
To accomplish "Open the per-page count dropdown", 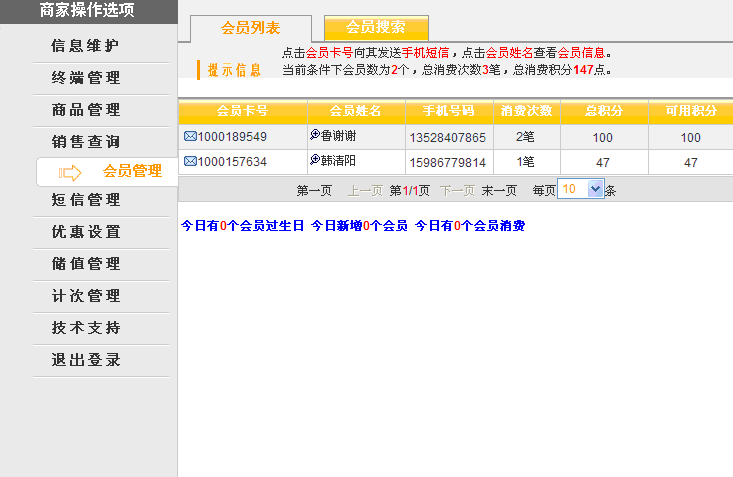I will tap(596, 189).
